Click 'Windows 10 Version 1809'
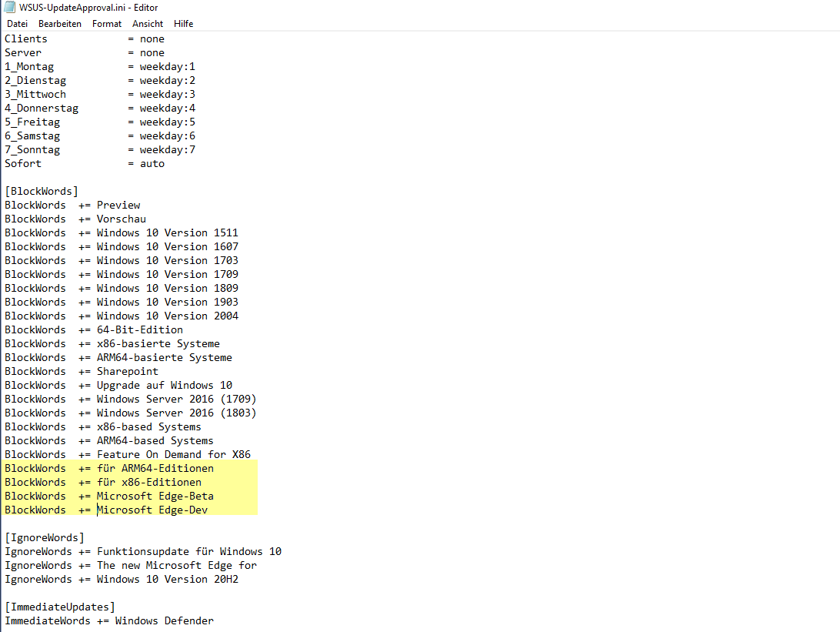 point(167,289)
